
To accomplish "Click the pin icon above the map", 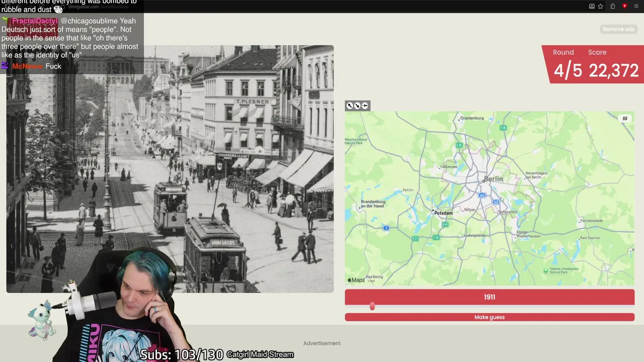I will [365, 106].
